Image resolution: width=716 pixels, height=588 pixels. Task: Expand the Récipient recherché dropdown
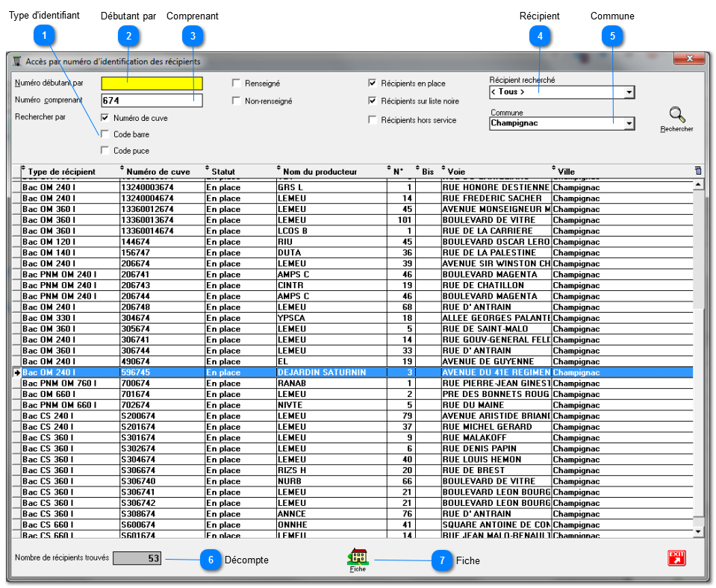pos(629,93)
